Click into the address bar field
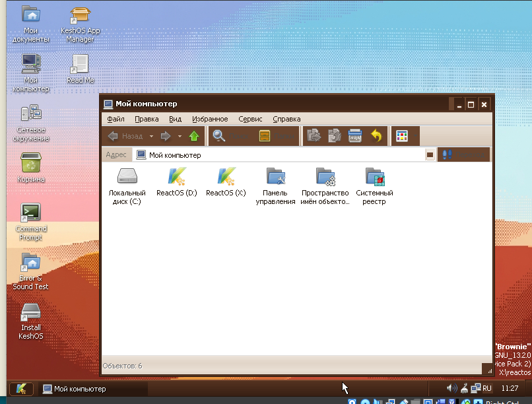 click(279, 155)
